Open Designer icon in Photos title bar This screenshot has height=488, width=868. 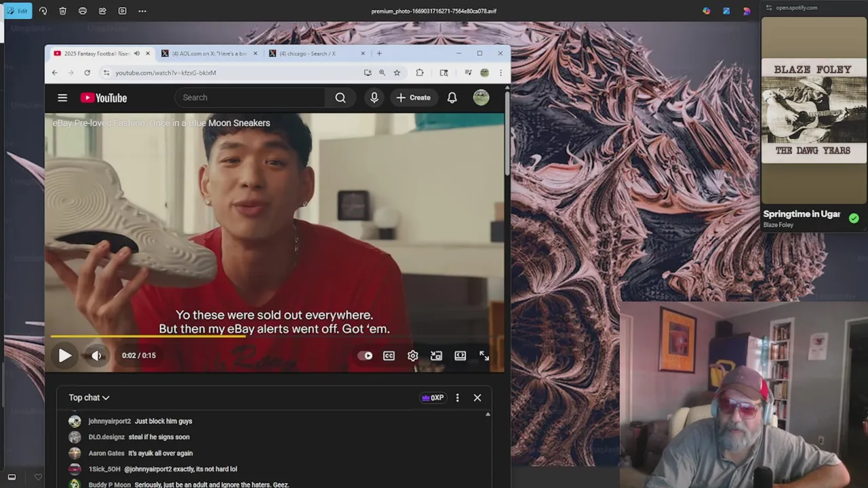[726, 11]
